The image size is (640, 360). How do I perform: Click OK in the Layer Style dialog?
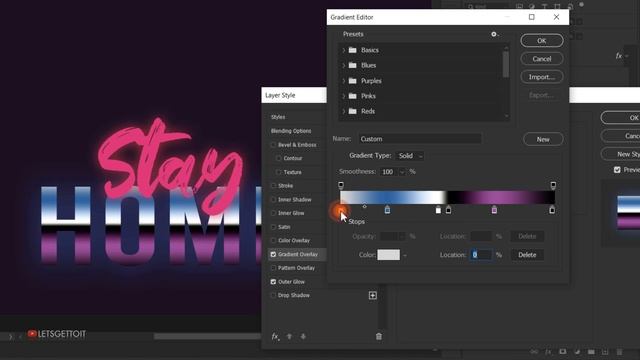(x=620, y=118)
